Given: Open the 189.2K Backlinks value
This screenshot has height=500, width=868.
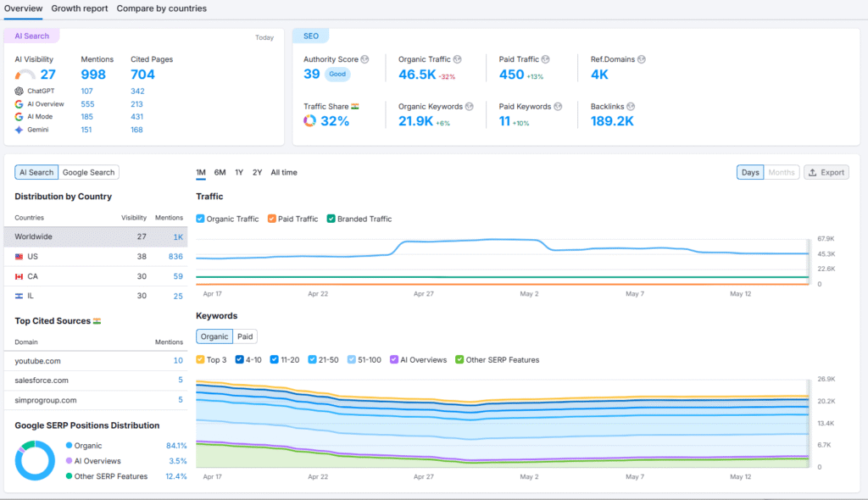Looking at the screenshot, I should tap(612, 120).
